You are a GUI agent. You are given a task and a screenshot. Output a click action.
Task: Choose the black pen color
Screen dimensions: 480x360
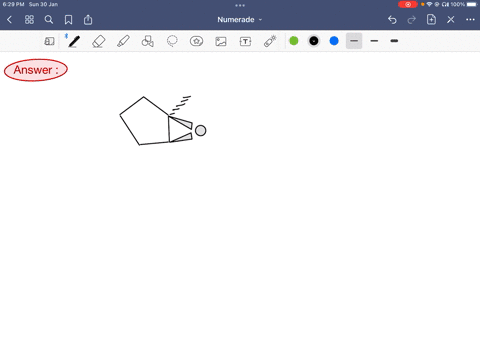coord(314,41)
